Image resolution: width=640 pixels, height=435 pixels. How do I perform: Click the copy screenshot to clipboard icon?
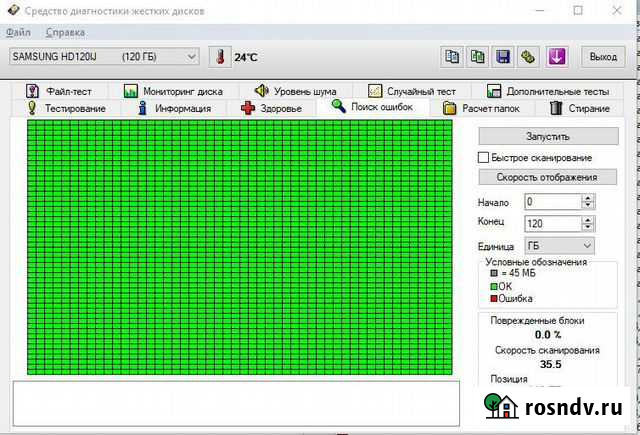pos(478,57)
